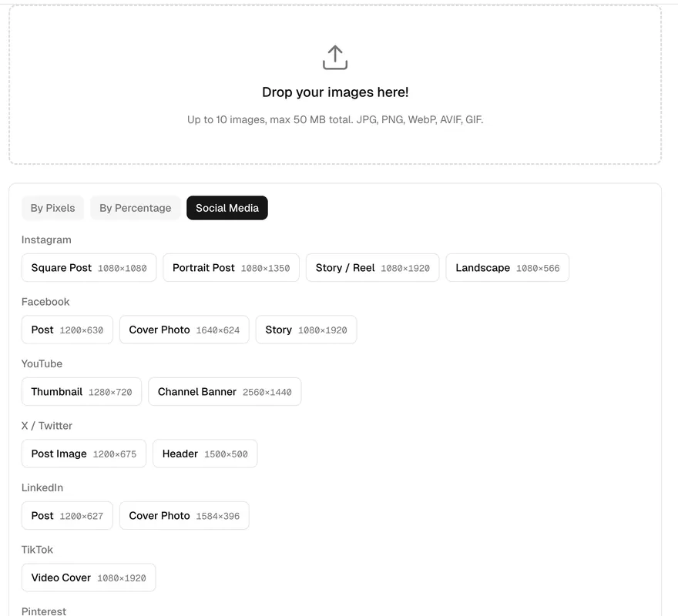Choose Instagram Portrait Post 1080×1350 preset

pos(231,268)
